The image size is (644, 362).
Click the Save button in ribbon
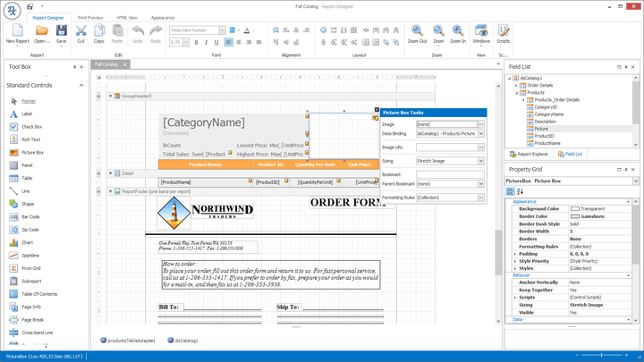pyautogui.click(x=61, y=35)
